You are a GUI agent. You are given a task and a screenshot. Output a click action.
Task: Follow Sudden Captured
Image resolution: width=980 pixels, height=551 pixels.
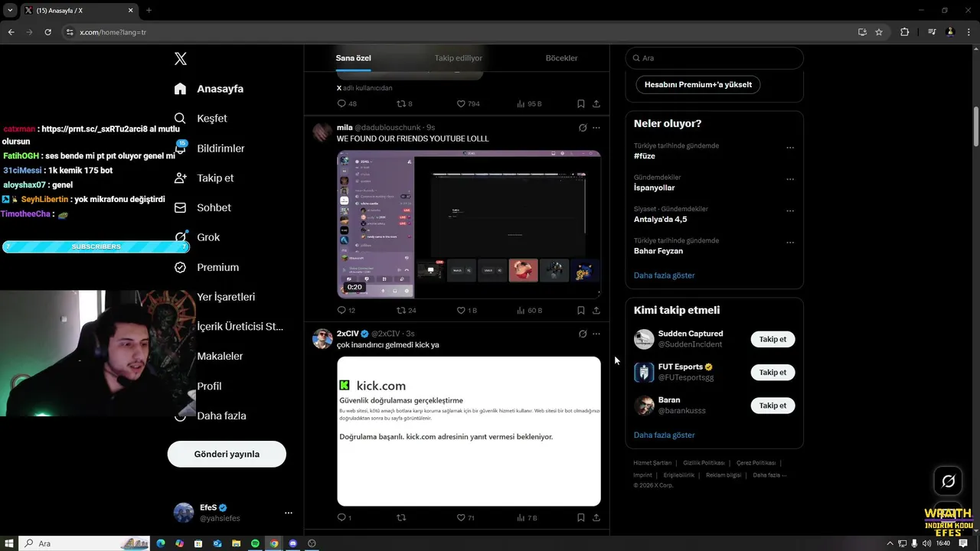[773, 339]
